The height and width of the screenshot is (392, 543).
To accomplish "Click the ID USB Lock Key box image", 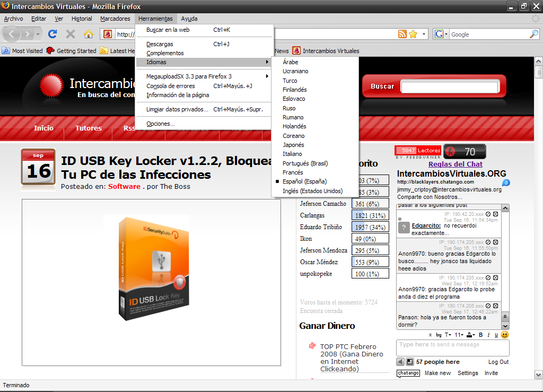I will point(154,268).
